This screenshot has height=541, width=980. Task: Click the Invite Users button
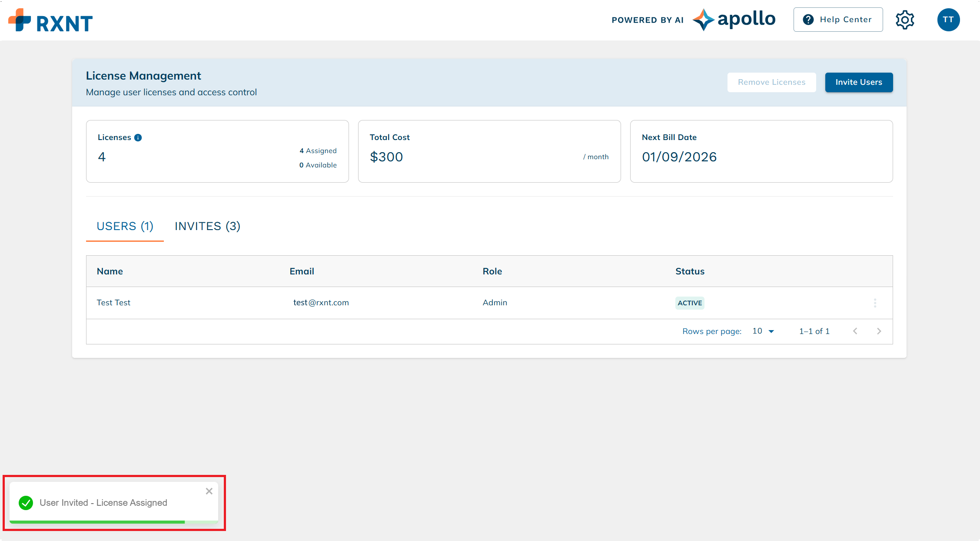tap(859, 82)
